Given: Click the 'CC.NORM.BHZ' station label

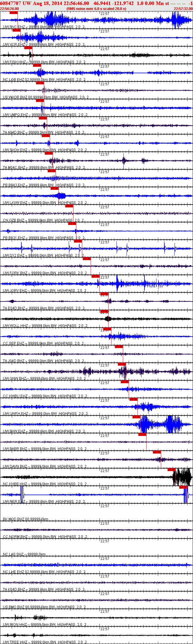Looking at the screenshot, I should (15, 537).
